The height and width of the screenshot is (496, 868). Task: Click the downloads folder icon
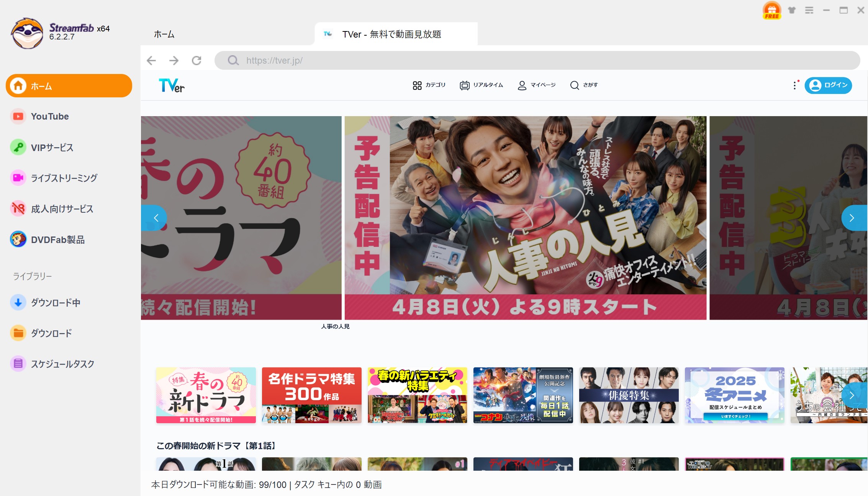18,333
